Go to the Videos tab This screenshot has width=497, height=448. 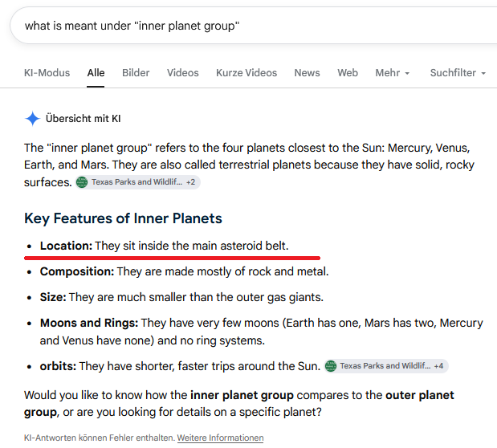point(183,73)
